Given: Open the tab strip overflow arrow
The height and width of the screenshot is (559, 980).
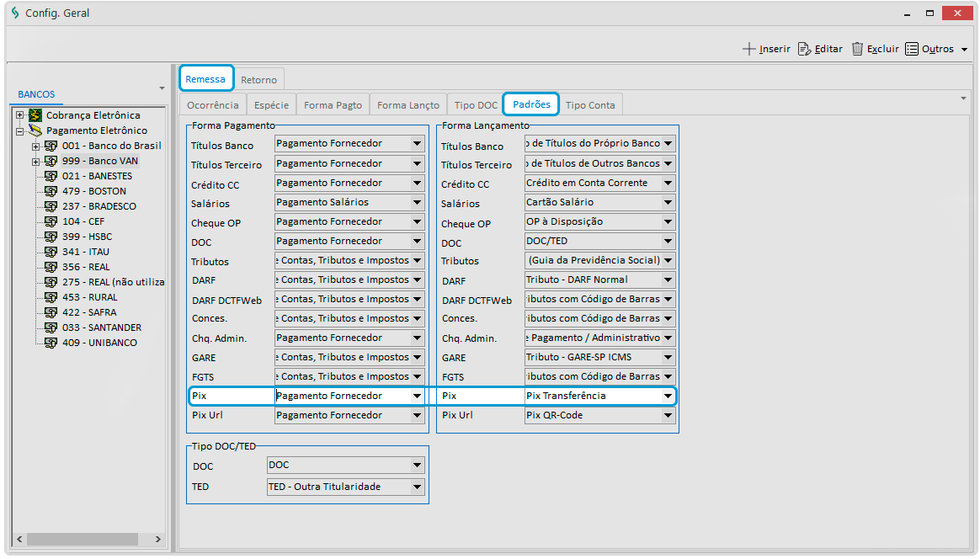Looking at the screenshot, I should coord(963,98).
